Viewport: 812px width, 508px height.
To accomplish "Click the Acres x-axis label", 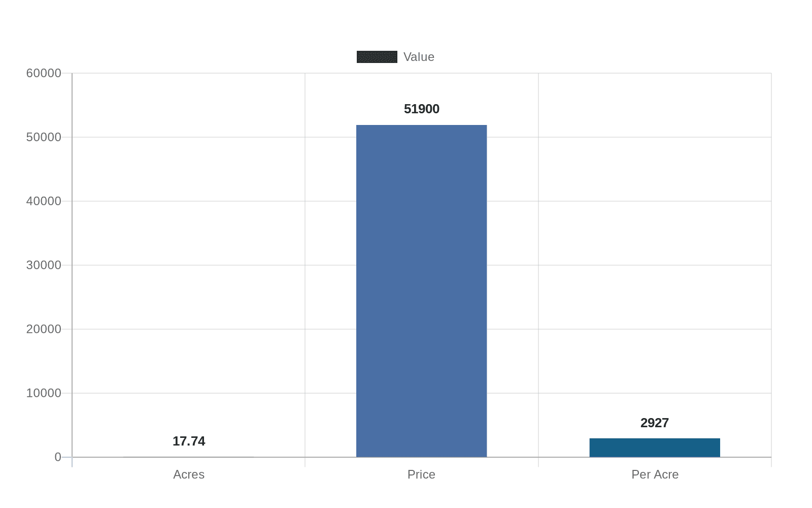I will pos(189,474).
